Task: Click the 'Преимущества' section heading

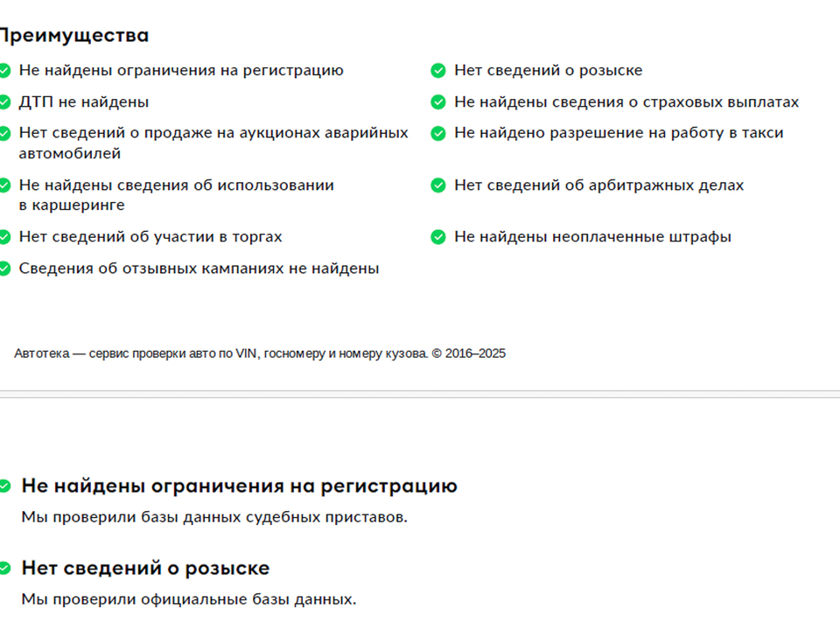Action: 73,35
